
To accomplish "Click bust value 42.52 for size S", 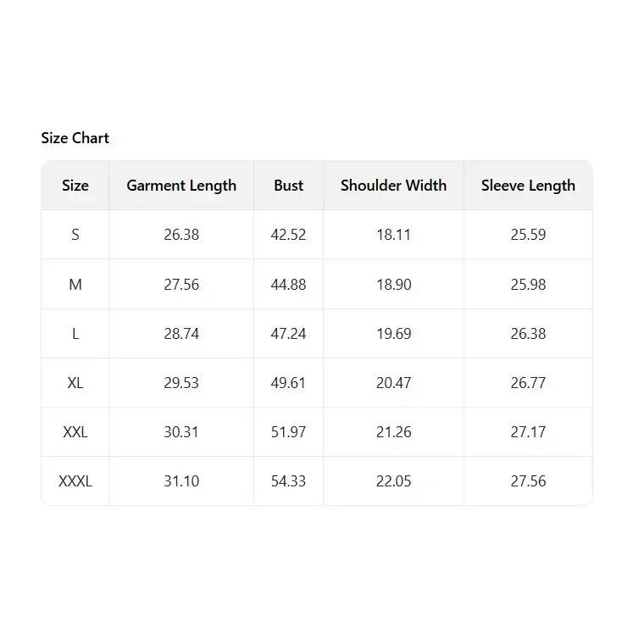I will [x=288, y=235].
